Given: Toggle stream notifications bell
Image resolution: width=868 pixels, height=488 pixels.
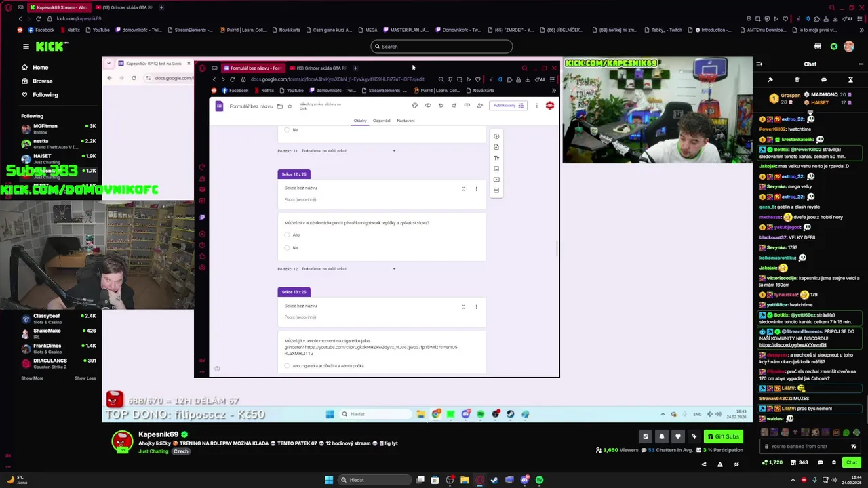Looking at the screenshot, I should click(x=662, y=436).
